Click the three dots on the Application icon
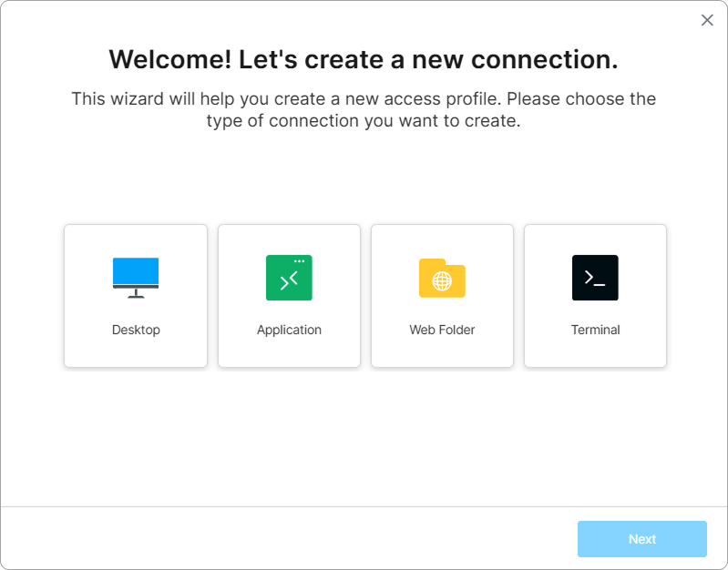Screen dimensions: 728x570 coord(299,261)
